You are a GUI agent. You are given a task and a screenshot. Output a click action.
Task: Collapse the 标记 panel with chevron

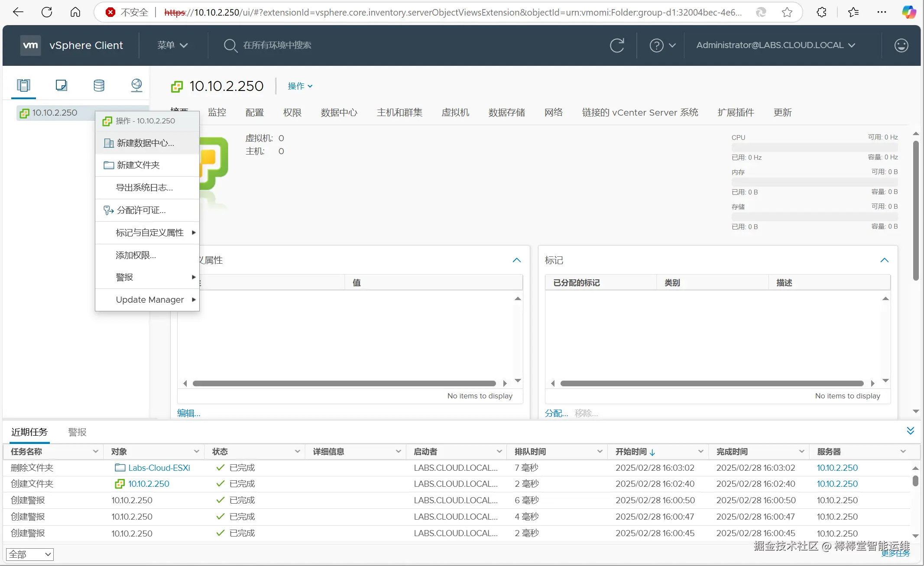[x=884, y=260]
